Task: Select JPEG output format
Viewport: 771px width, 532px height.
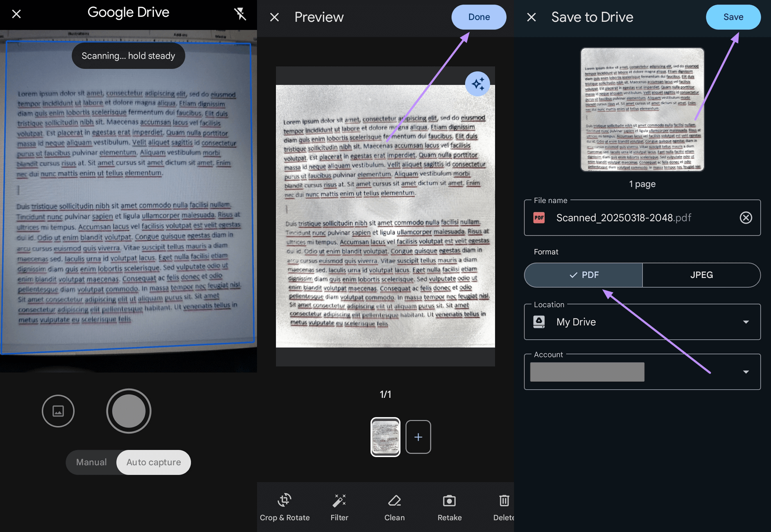Action: pos(701,275)
